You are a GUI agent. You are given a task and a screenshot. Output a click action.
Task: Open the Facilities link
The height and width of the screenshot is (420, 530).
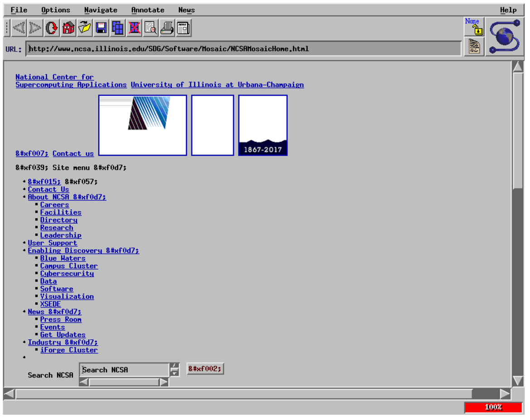(x=61, y=212)
